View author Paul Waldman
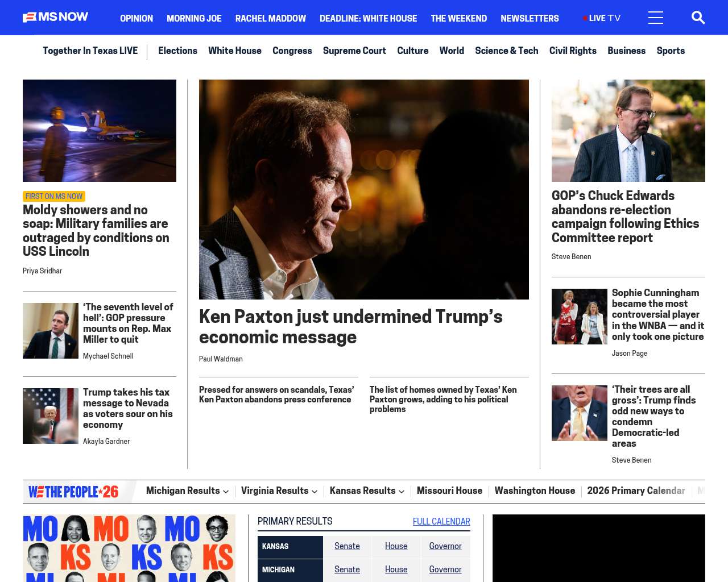 coord(221,359)
